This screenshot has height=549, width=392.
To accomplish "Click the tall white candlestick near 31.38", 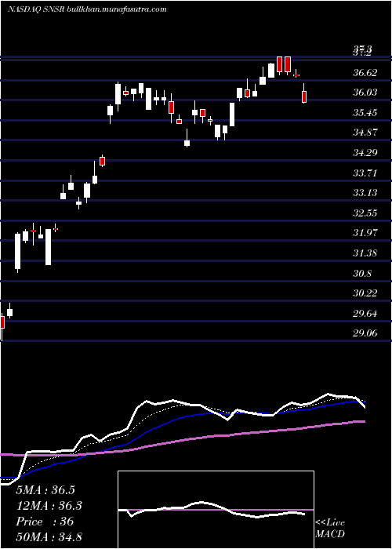I will [x=49, y=247].
